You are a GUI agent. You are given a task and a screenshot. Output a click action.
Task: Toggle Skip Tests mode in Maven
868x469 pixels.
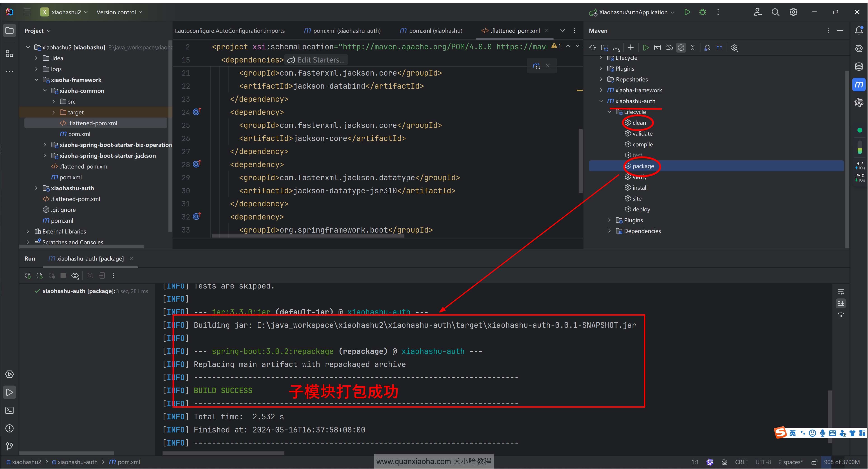(x=681, y=48)
